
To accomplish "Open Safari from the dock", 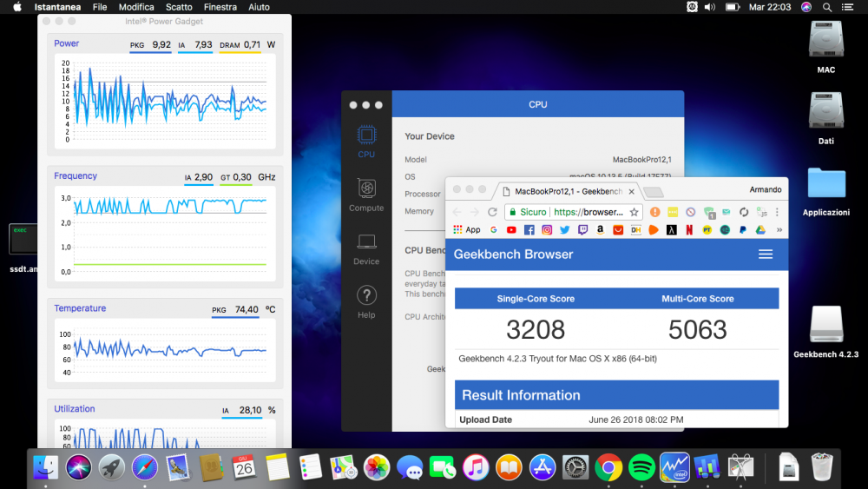I will click(144, 468).
